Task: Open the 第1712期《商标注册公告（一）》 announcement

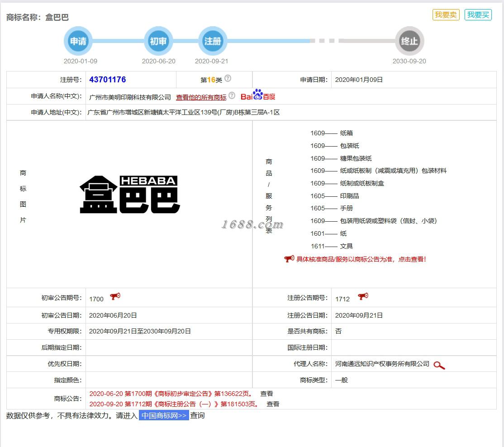Action: (x=174, y=404)
